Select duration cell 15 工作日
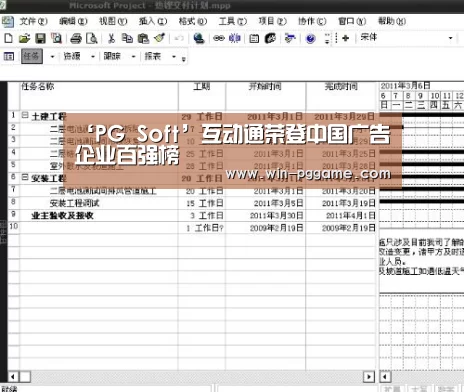This screenshot has height=392, width=464. click(x=202, y=203)
